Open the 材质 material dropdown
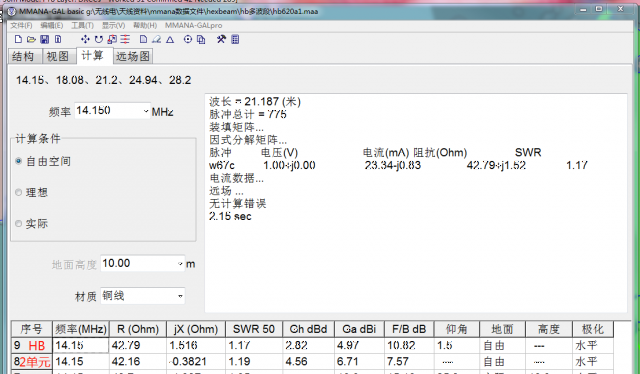This screenshot has width=640, height=374. [x=180, y=296]
